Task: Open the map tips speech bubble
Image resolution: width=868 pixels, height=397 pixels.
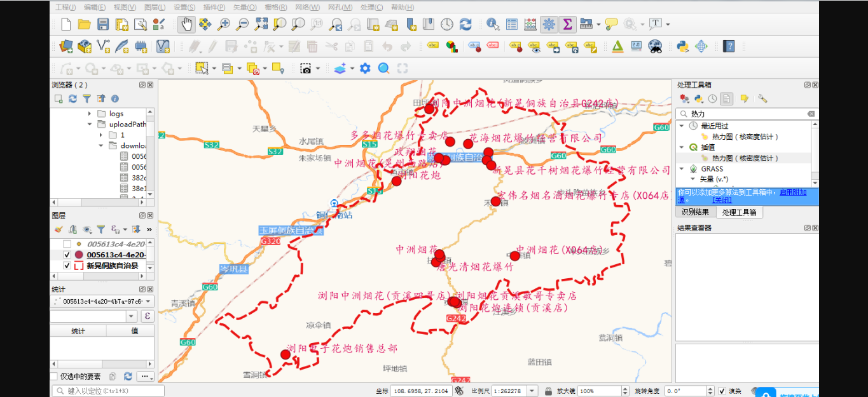Action: tap(612, 25)
